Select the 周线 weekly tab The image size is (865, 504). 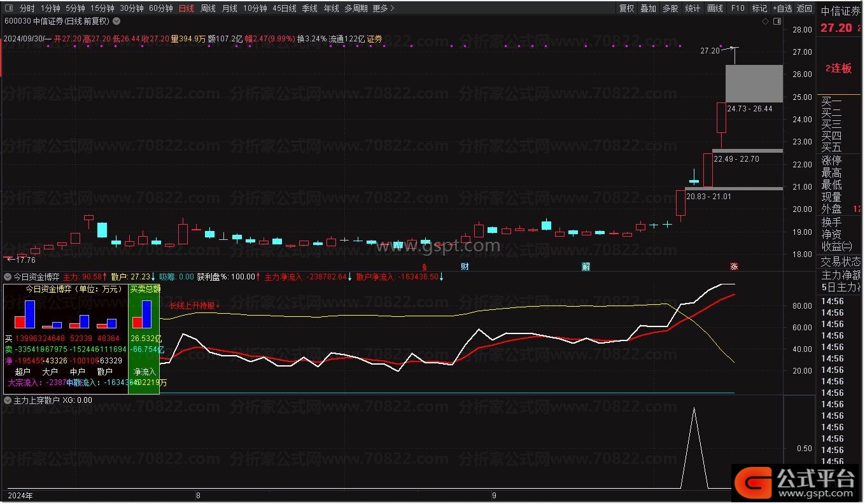(x=208, y=9)
